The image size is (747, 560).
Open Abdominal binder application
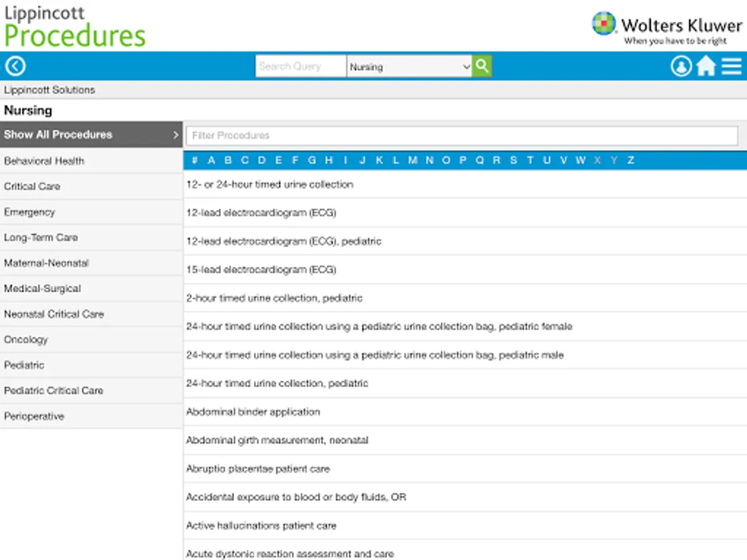pos(465,411)
